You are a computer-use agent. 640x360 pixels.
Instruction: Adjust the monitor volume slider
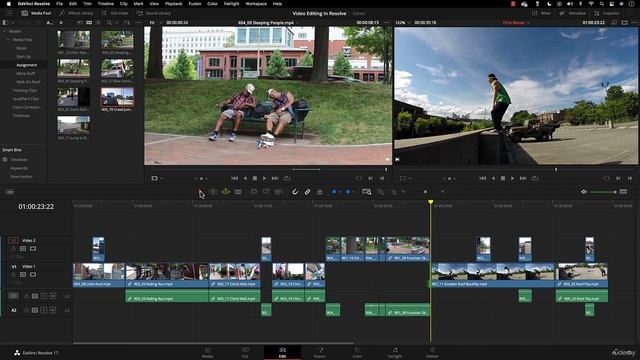click(603, 192)
